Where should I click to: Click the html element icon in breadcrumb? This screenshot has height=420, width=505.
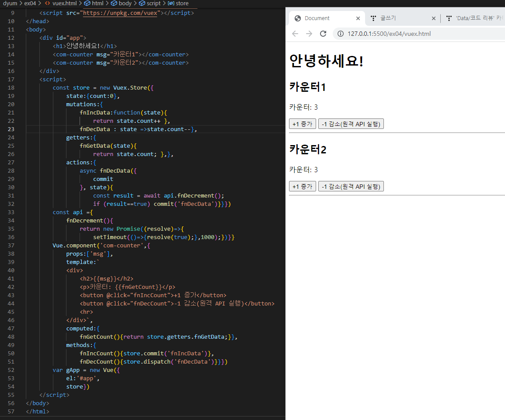point(87,3)
